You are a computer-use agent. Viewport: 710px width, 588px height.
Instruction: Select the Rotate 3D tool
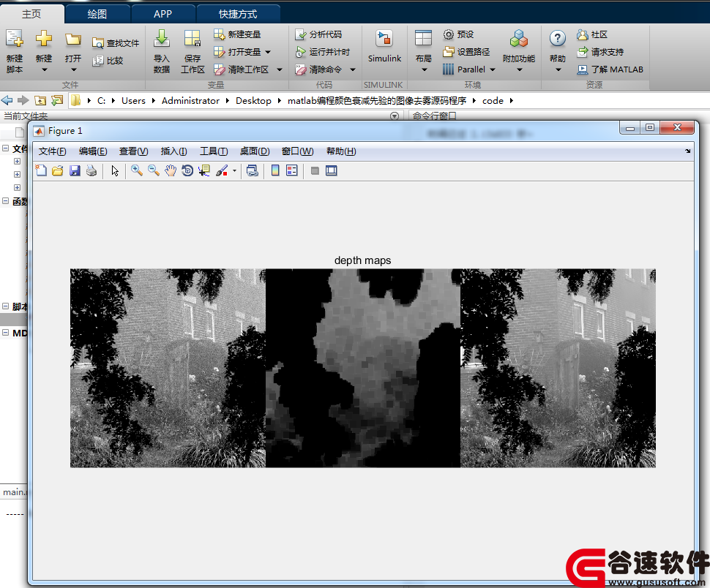(x=187, y=170)
